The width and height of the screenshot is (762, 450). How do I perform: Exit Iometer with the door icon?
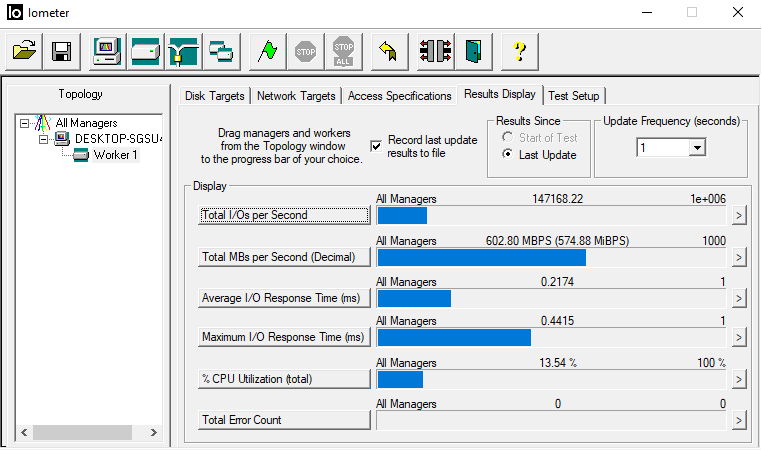(x=473, y=51)
